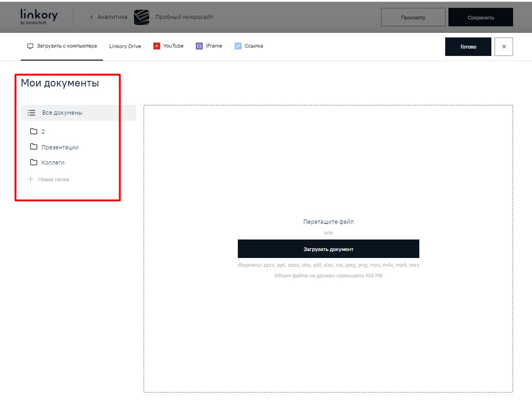This screenshot has width=532, height=411.
Task: Click the Linkory logo
Action: point(39,17)
